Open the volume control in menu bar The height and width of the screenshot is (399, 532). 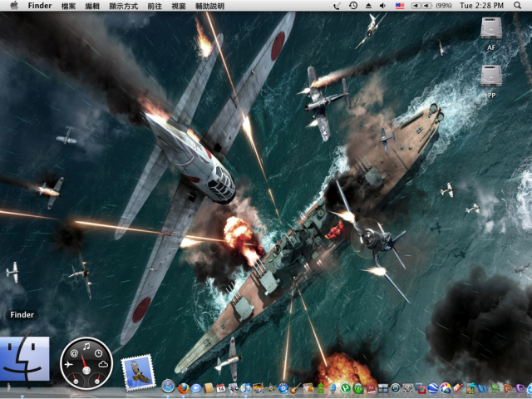(x=382, y=6)
